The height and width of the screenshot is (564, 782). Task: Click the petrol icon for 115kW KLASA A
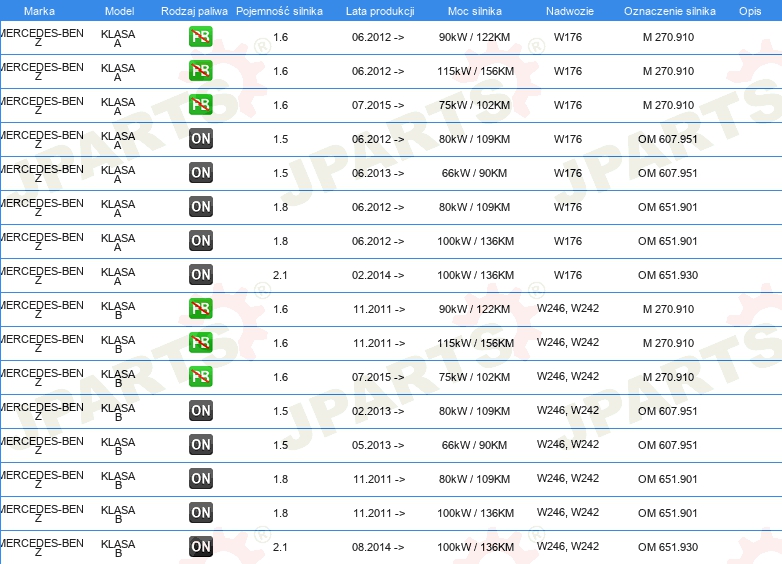pos(200,71)
